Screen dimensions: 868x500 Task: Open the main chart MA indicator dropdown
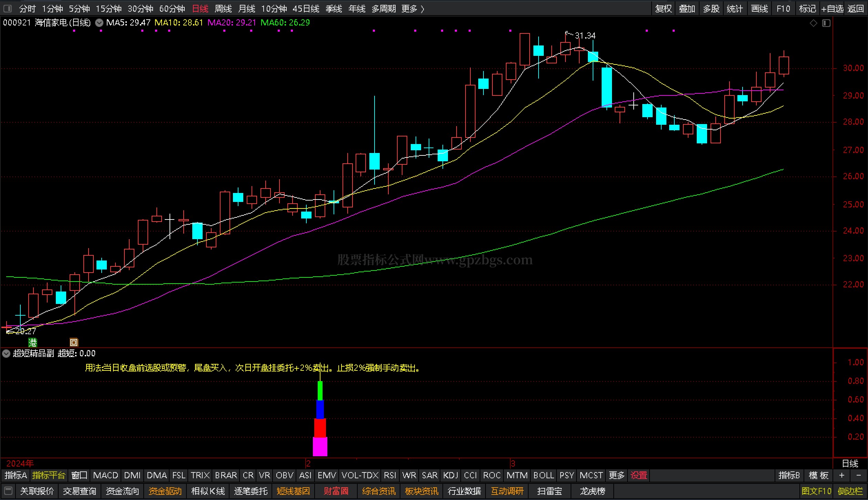[x=99, y=23]
